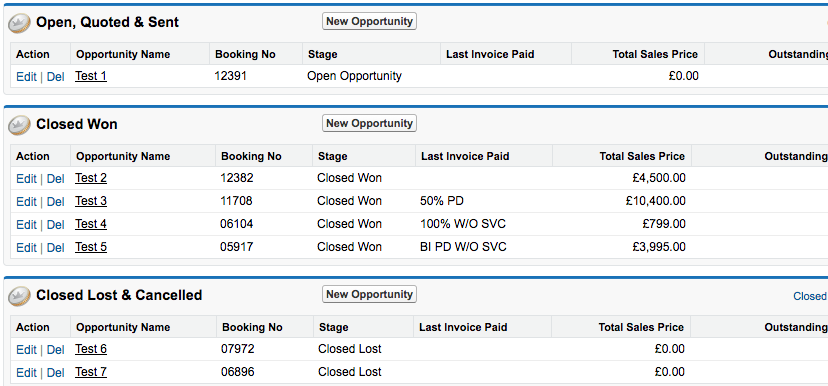This screenshot has height=386, width=828.
Task: Open the Test 4 opportunity
Action: [91, 224]
